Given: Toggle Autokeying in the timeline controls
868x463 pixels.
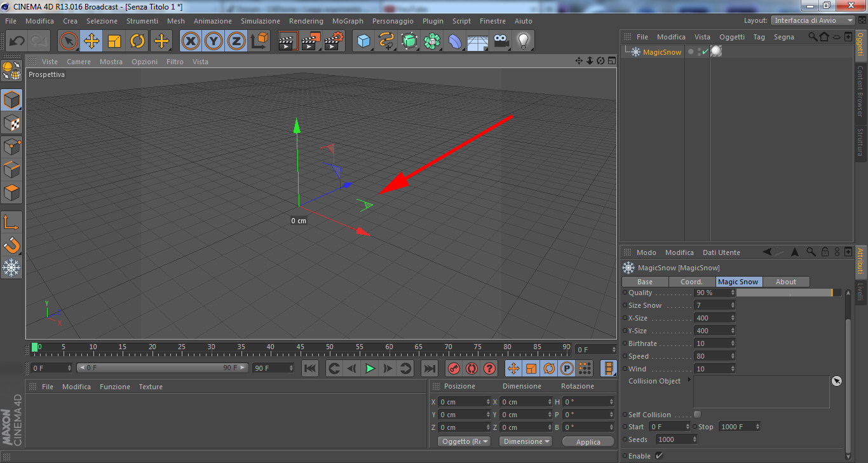Looking at the screenshot, I should tap(471, 368).
